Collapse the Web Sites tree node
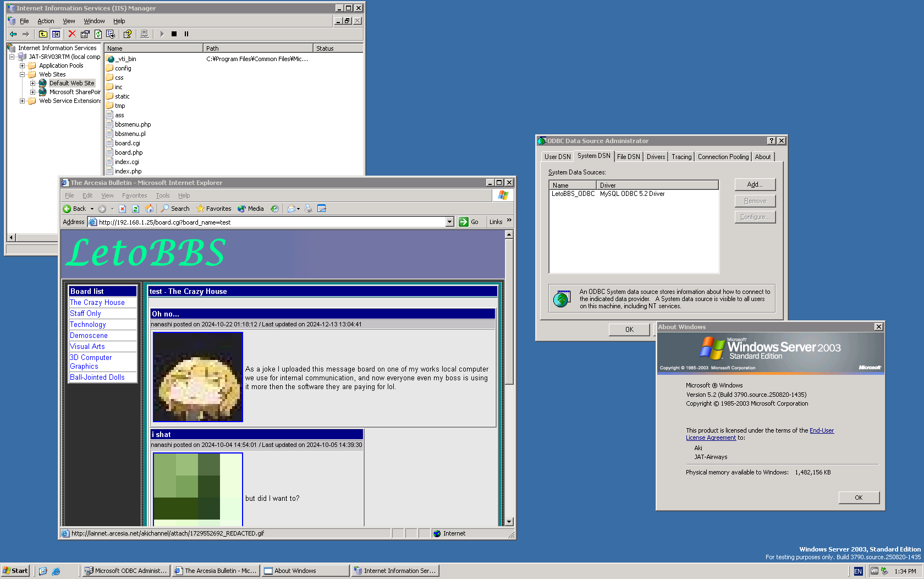This screenshot has width=924, height=579. (23, 74)
